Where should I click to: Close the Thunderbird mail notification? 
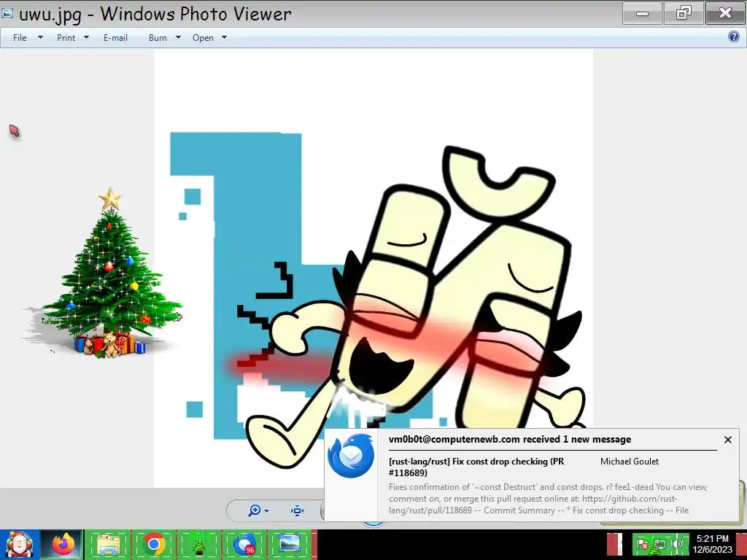727,440
